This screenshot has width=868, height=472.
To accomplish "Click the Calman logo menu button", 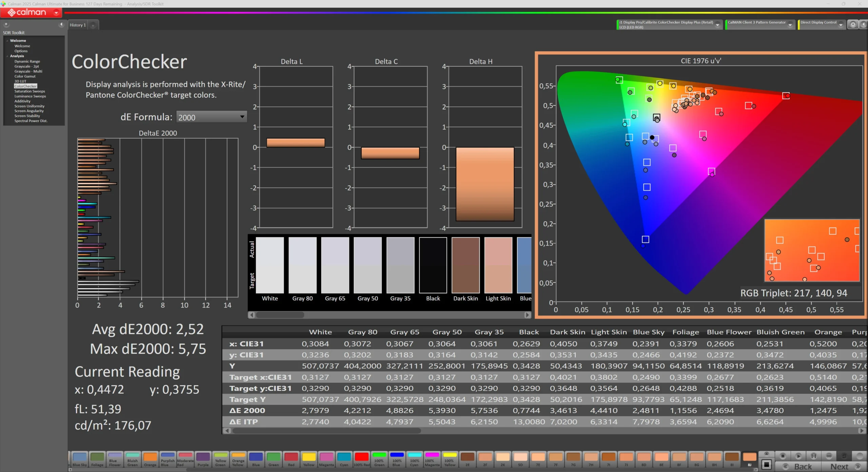I will pos(31,13).
